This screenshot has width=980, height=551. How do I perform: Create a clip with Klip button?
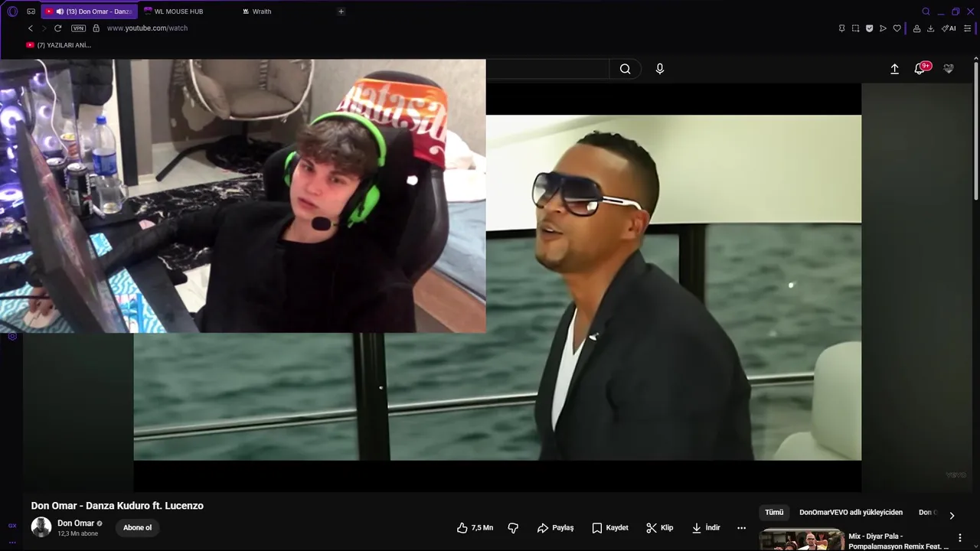(x=659, y=528)
